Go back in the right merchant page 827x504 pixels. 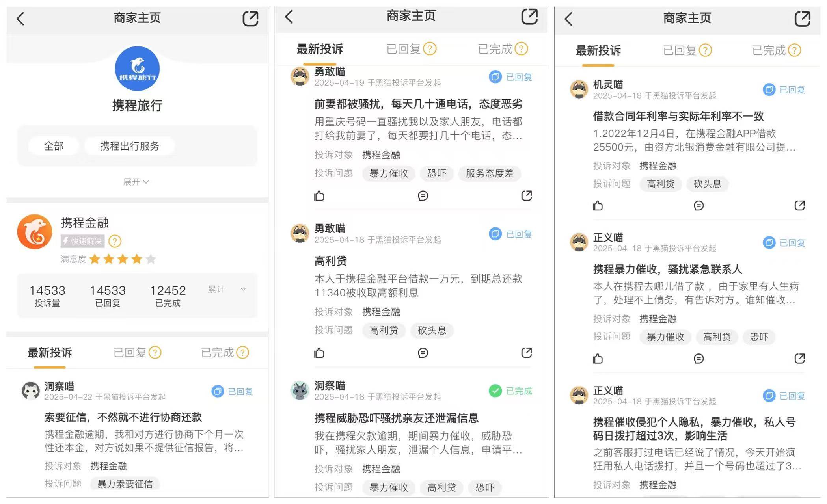[568, 19]
